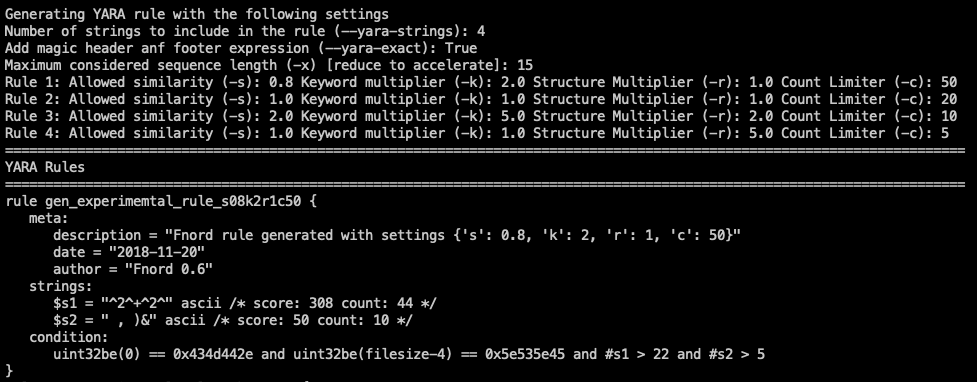Click the 'condition:' keyword
The image size is (977, 382).
click(69, 337)
